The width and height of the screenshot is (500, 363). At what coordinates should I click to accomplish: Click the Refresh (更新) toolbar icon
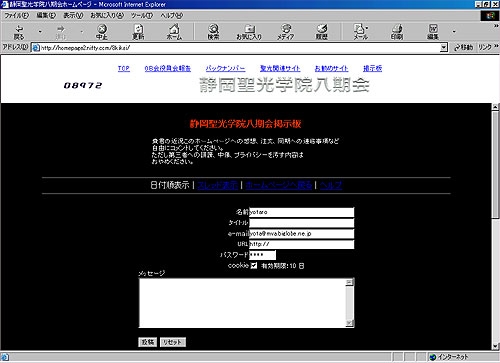[x=138, y=32]
